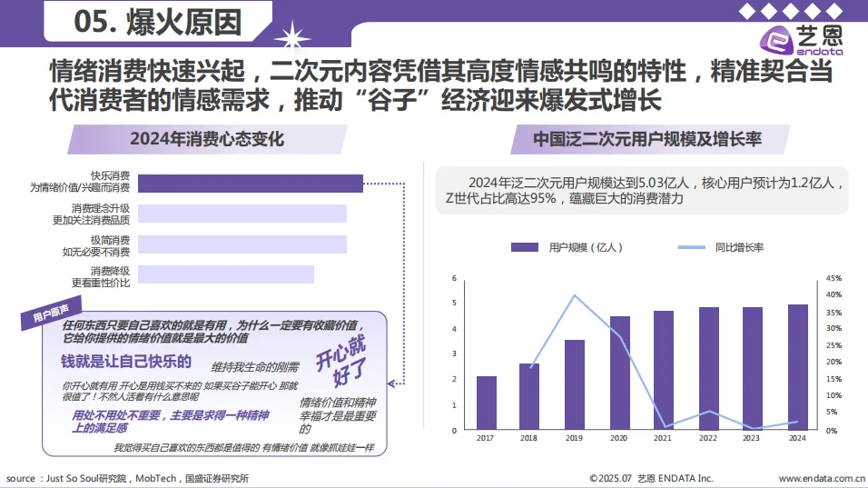868x488 pixels.
Task: Click the blue '同比增长率' legend line
Action: (x=692, y=247)
